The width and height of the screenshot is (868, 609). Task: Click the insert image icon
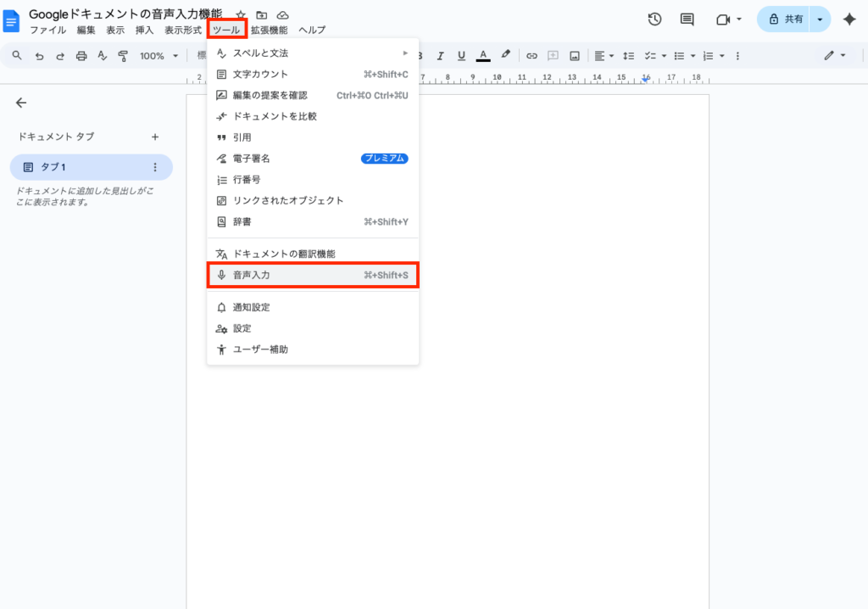pos(575,56)
